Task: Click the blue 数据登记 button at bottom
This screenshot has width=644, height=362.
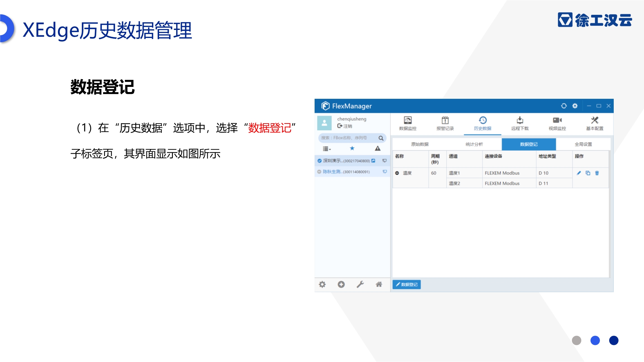Action: (x=407, y=284)
